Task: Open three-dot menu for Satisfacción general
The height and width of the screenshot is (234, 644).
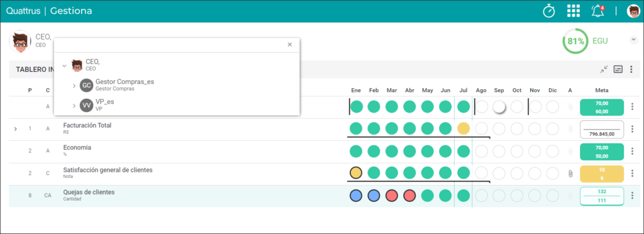Action: pyautogui.click(x=633, y=173)
